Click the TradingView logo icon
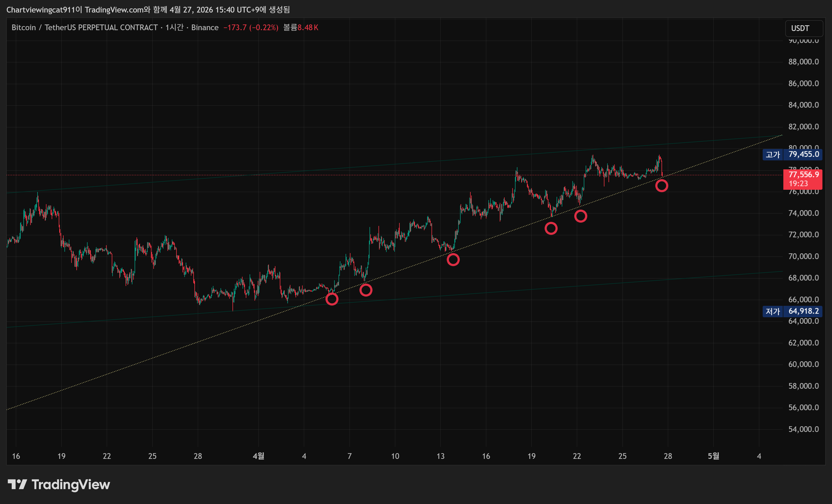This screenshot has width=832, height=504. (x=17, y=484)
